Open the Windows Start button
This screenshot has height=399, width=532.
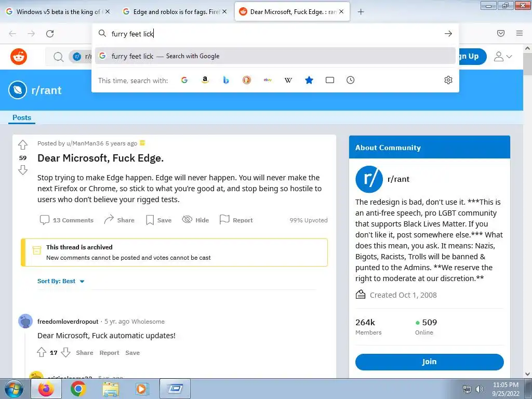[x=14, y=389]
